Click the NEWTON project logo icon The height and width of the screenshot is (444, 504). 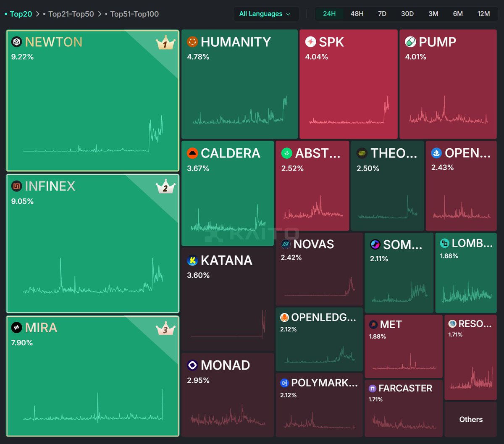(16, 42)
